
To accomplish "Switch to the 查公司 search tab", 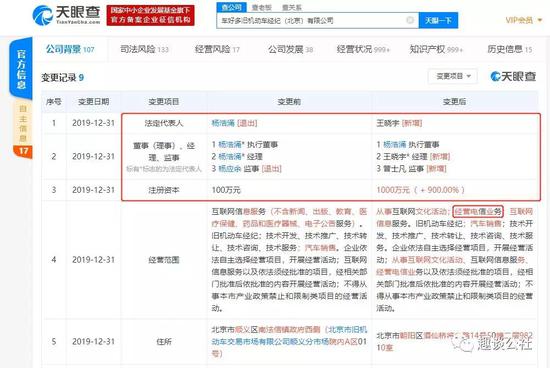I will pyautogui.click(x=232, y=7).
